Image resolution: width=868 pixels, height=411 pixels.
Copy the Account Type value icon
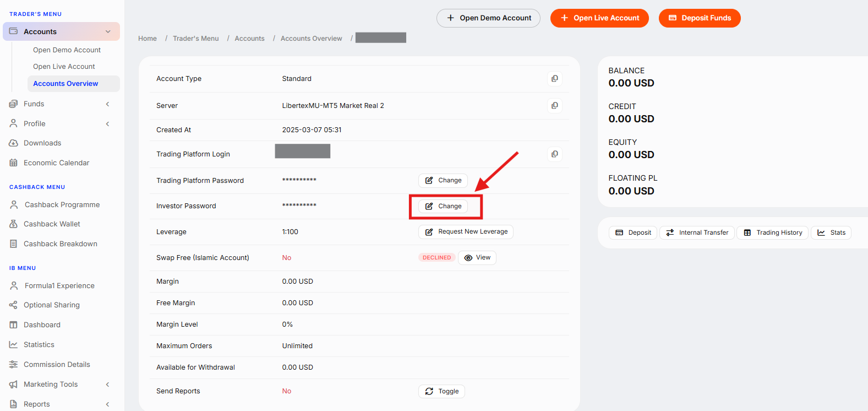pyautogui.click(x=555, y=79)
